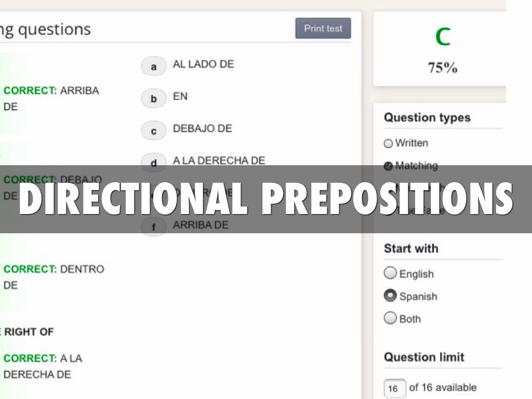
Task: Click the "CORRECT: DENTRO DE" answer label
Action: coord(54,277)
